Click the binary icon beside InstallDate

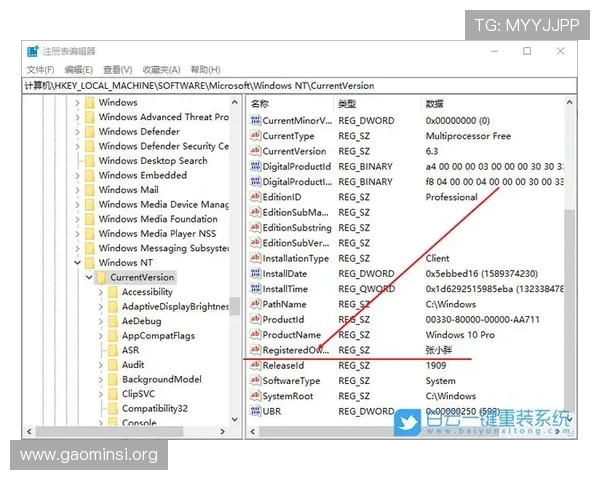[x=254, y=273]
